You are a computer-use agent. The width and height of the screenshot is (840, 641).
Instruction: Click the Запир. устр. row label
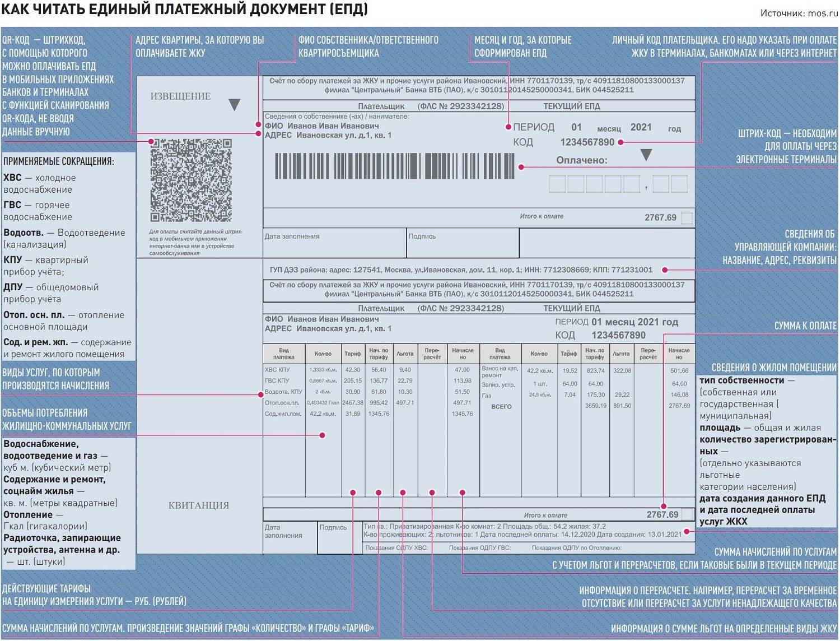(x=498, y=385)
